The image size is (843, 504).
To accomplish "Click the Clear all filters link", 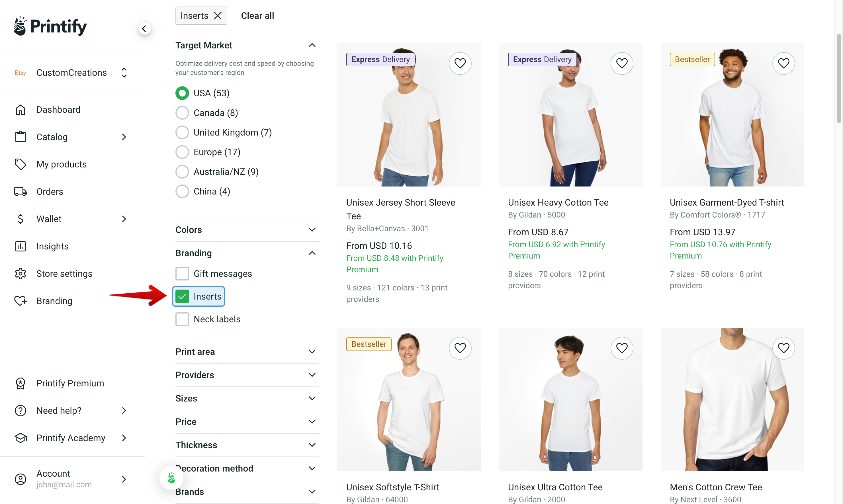I will [x=257, y=15].
